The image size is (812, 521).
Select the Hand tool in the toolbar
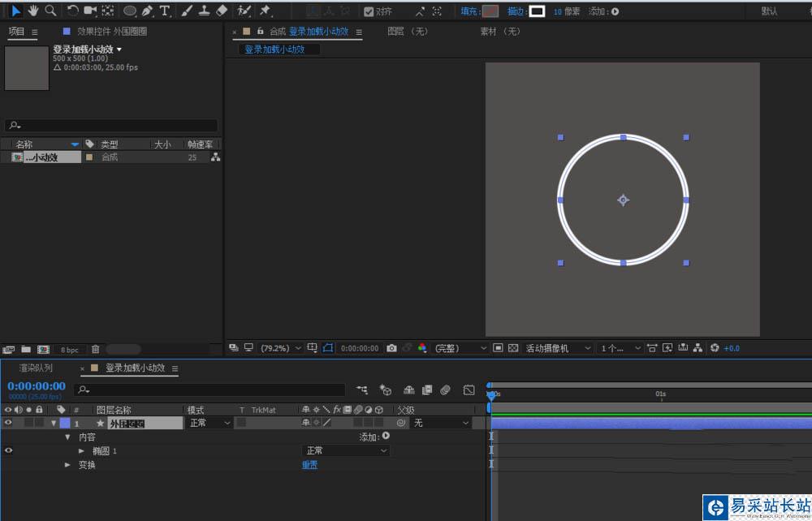coord(33,11)
